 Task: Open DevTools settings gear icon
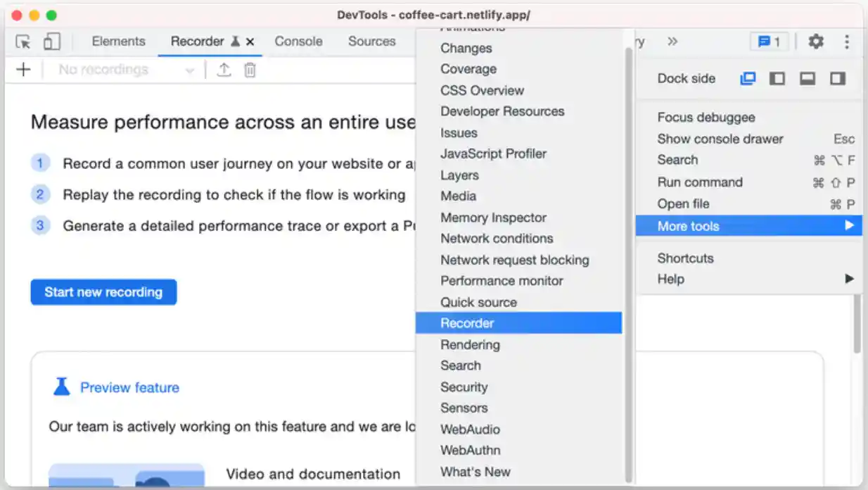pyautogui.click(x=815, y=42)
